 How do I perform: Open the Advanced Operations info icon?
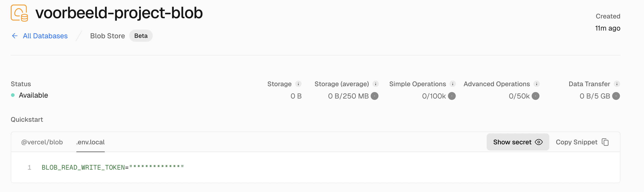tap(537, 84)
